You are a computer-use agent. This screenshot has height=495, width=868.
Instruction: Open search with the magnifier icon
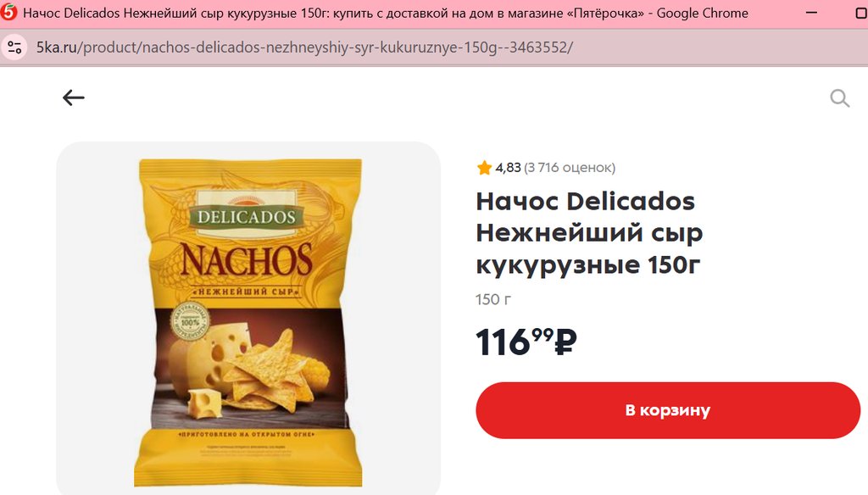[839, 98]
